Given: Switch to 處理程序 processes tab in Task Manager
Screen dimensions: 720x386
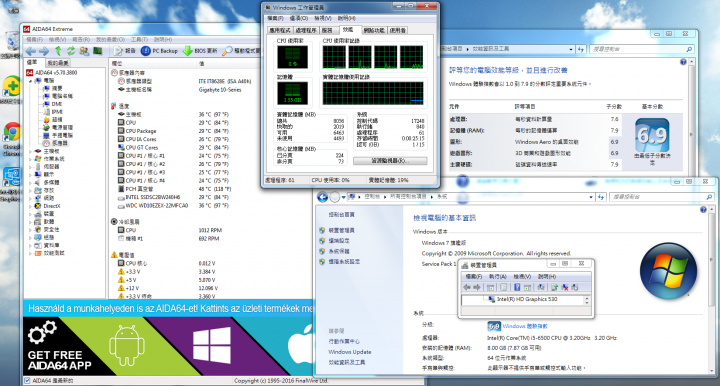Looking at the screenshot, I should [305, 30].
